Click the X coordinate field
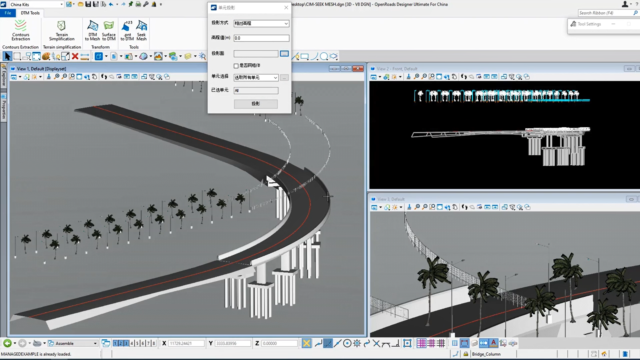The height and width of the screenshot is (360, 640). (x=186, y=343)
